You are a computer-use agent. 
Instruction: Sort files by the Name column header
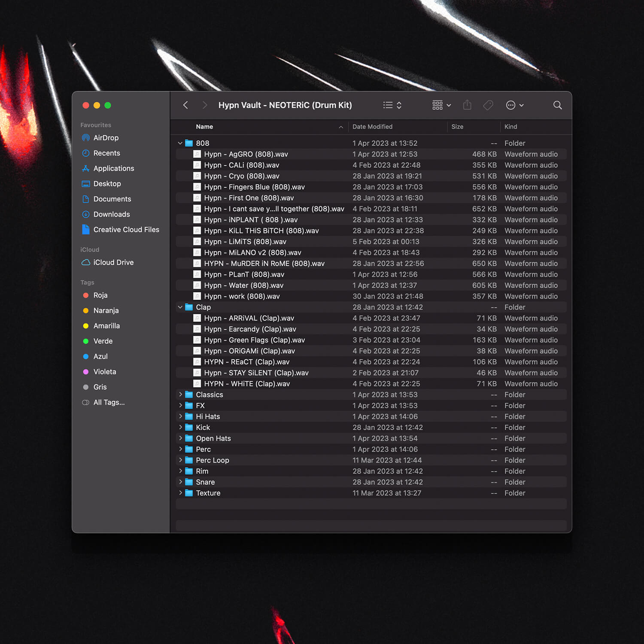coord(204,127)
